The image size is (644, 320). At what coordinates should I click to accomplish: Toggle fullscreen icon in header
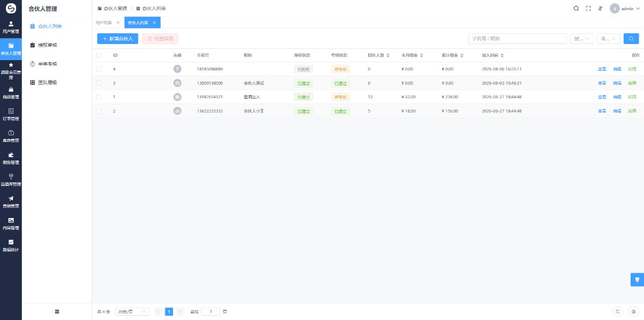coord(588,9)
